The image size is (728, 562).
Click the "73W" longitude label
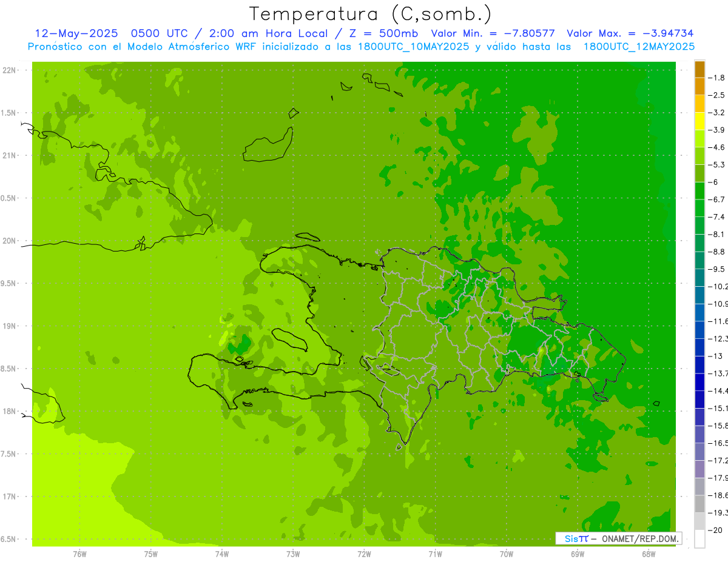tap(293, 554)
